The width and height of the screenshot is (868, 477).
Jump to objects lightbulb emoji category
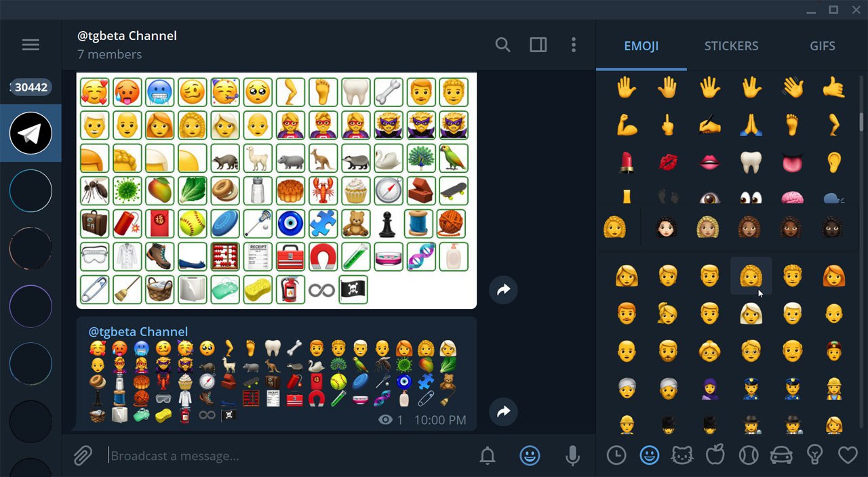pos(815,455)
